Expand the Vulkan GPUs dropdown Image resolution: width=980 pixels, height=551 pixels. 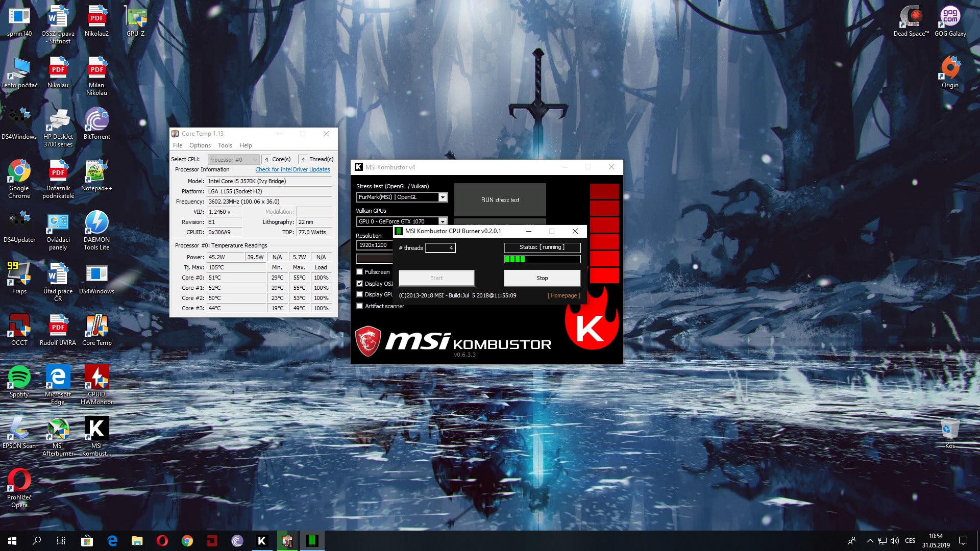(x=443, y=221)
